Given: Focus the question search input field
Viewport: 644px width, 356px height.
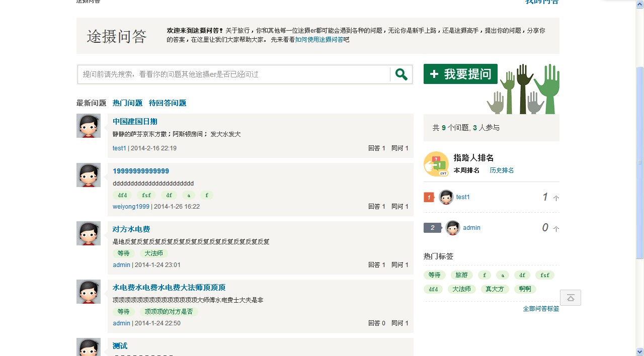Looking at the screenshot, I should click(234, 74).
